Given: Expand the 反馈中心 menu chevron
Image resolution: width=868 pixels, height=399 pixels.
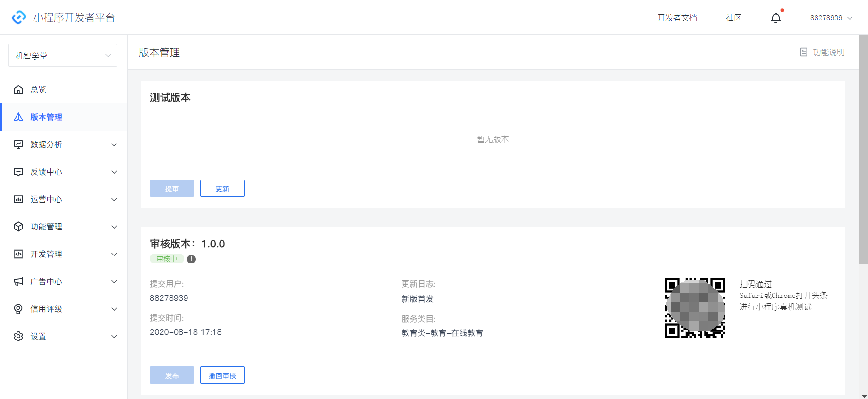Looking at the screenshot, I should click(x=114, y=172).
